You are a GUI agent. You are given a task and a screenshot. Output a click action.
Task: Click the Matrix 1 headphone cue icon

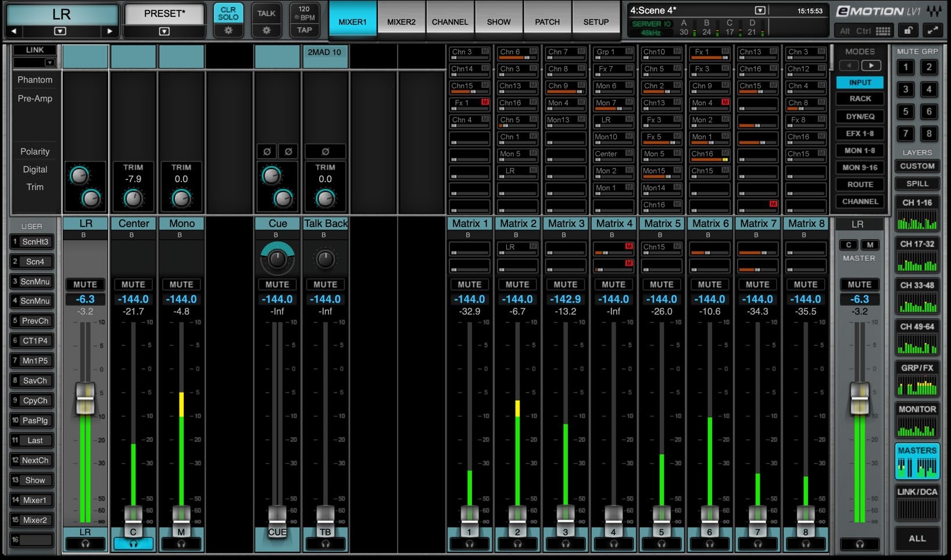pyautogui.click(x=469, y=544)
